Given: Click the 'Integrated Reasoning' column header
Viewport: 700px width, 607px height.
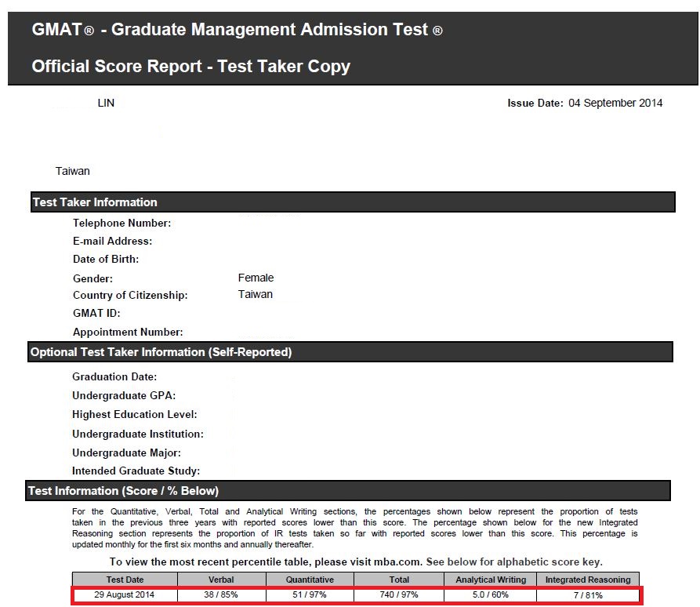Looking at the screenshot, I should pyautogui.click(x=588, y=580).
